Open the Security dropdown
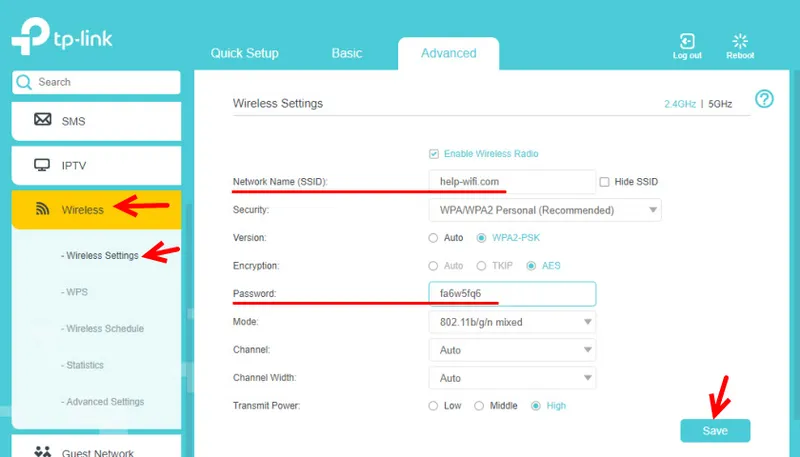This screenshot has width=800, height=457. [545, 210]
